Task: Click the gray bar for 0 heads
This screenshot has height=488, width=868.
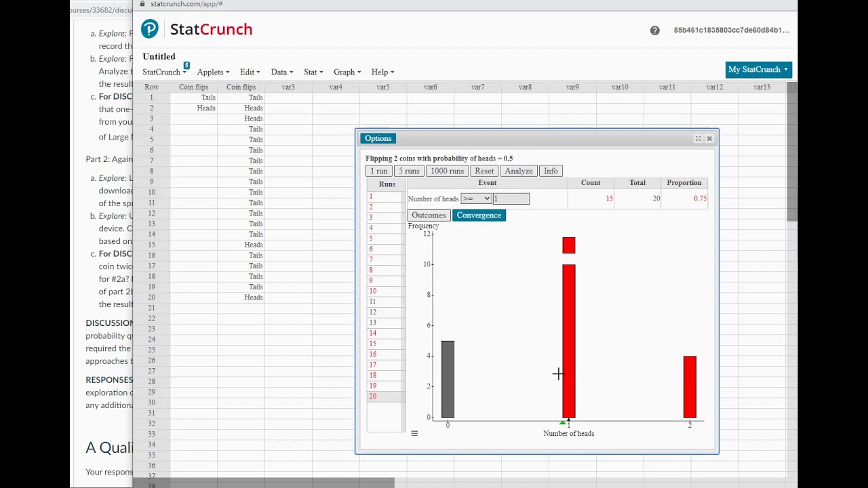Action: (448, 380)
